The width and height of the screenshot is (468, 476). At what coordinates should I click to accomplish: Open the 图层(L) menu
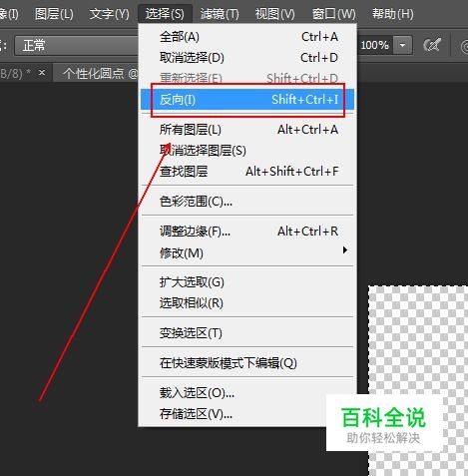point(54,14)
